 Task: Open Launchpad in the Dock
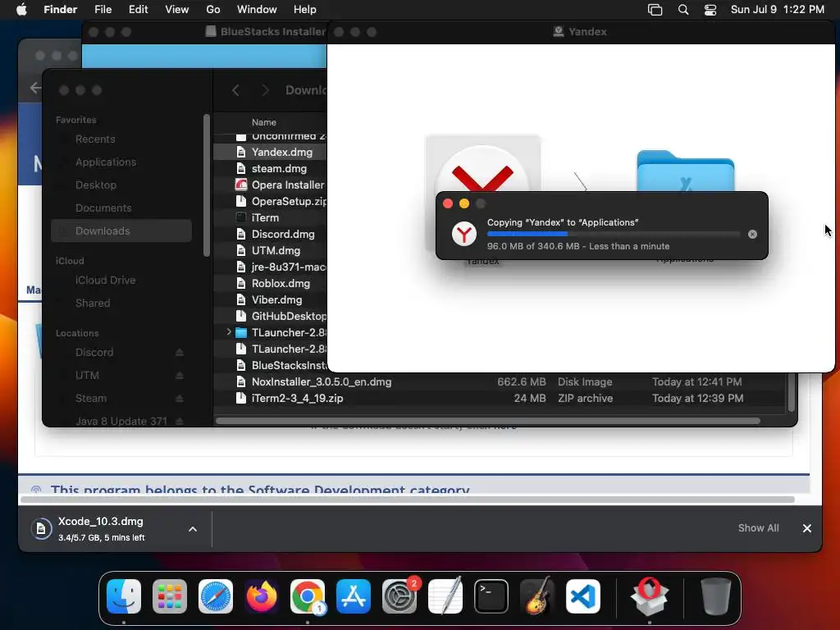click(x=170, y=596)
